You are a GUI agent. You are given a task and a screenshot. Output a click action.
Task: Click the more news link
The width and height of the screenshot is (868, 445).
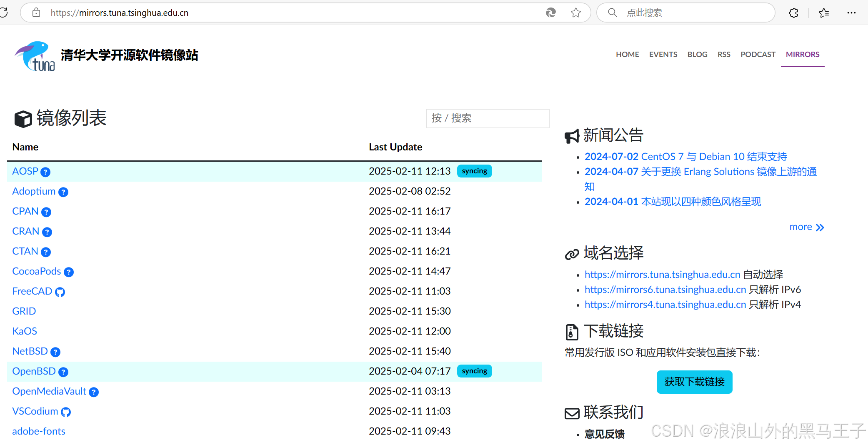tap(801, 227)
